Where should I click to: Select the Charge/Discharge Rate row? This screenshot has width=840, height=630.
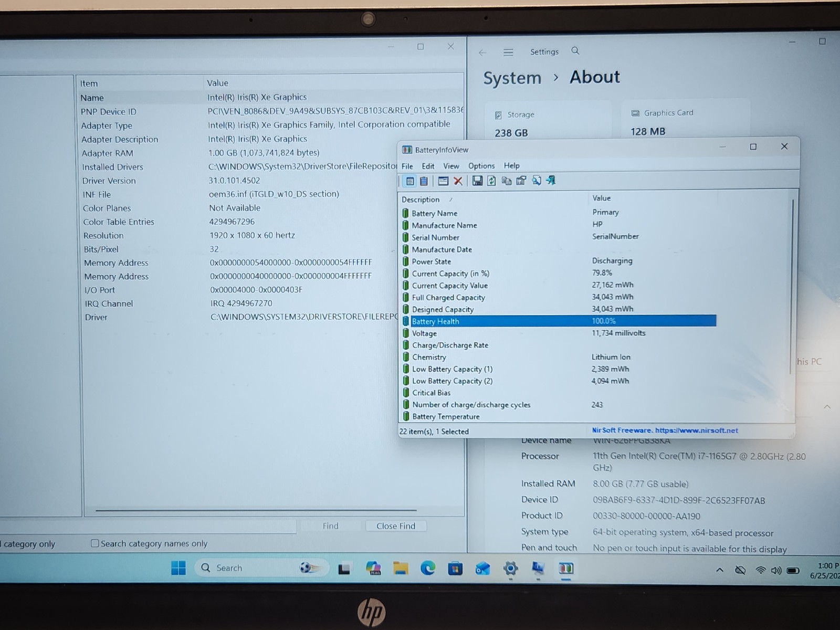coord(558,345)
